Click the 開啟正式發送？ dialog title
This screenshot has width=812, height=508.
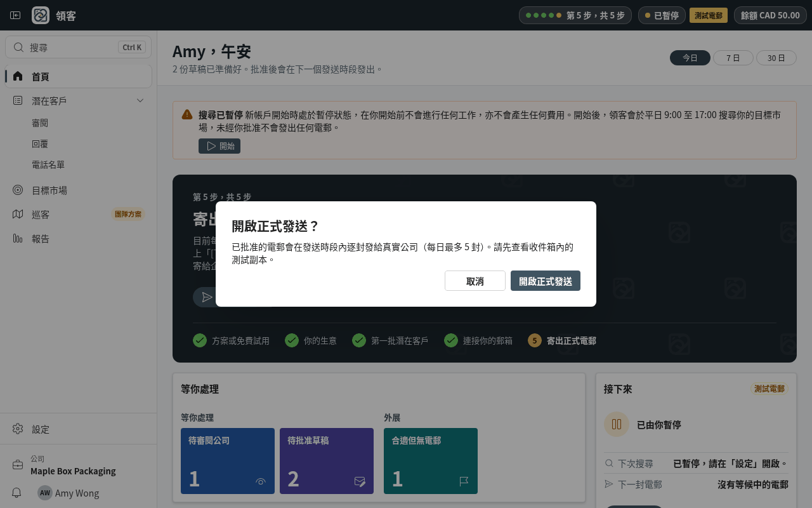coord(275,227)
